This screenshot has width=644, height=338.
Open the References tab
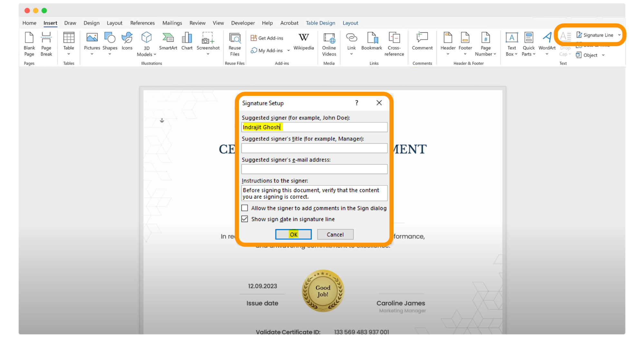(142, 23)
